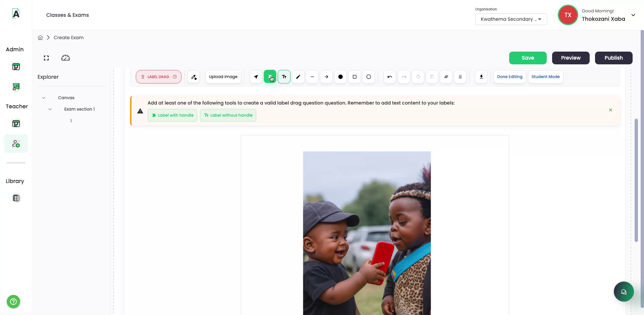
Task: Open the Kwathema Secondary organisation dropdown
Action: [x=511, y=19]
